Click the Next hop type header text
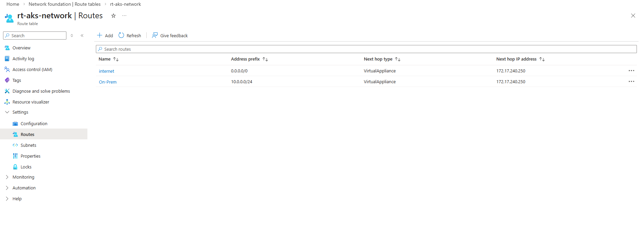Viewport: 644px width, 230px height. (x=378, y=59)
